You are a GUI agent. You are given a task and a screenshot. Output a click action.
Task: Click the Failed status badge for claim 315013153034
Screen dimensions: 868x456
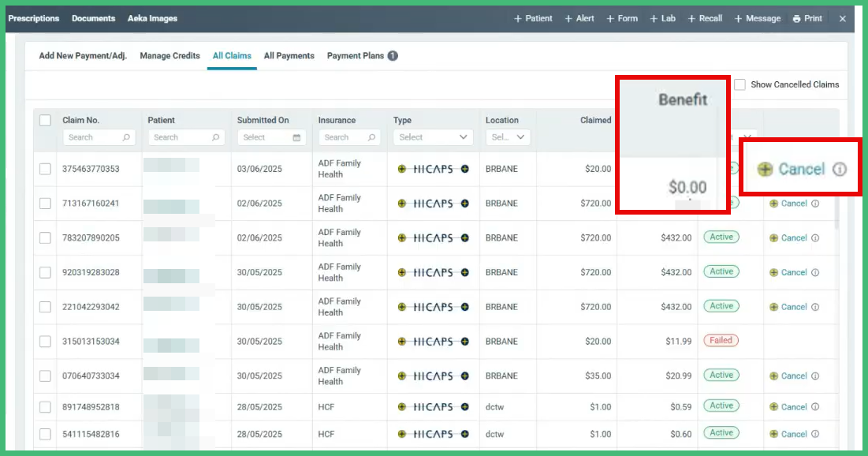click(721, 340)
